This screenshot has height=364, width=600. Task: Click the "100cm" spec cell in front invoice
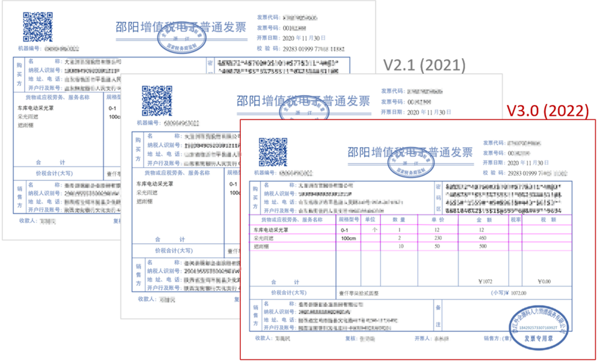click(x=348, y=238)
